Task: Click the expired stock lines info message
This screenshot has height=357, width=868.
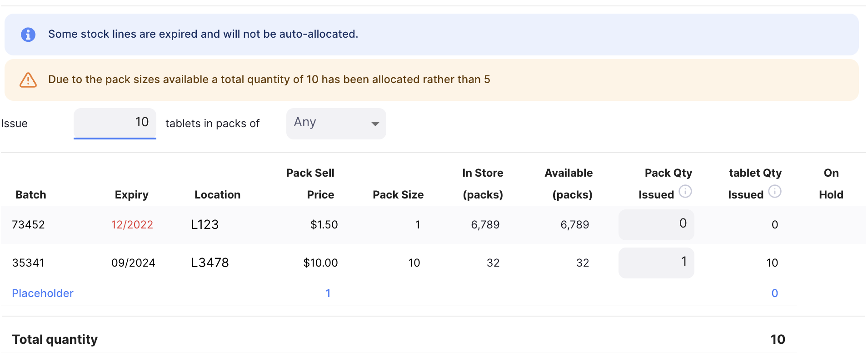Action: point(203,35)
